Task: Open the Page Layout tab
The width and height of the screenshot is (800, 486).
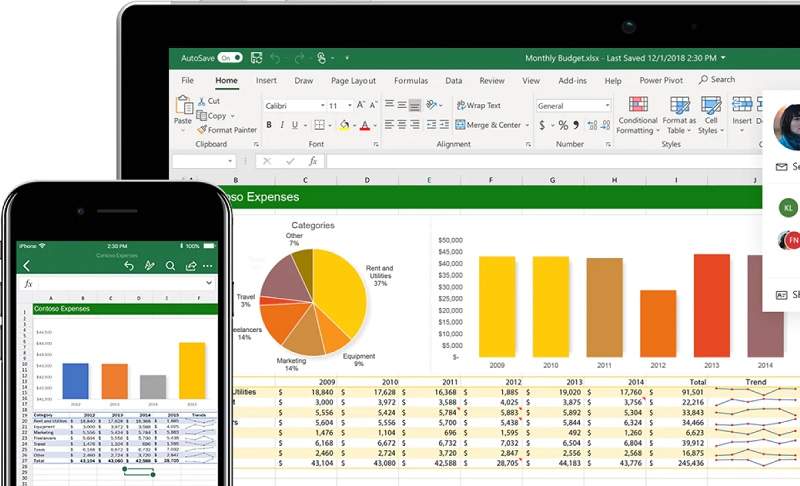Action: pyautogui.click(x=353, y=81)
